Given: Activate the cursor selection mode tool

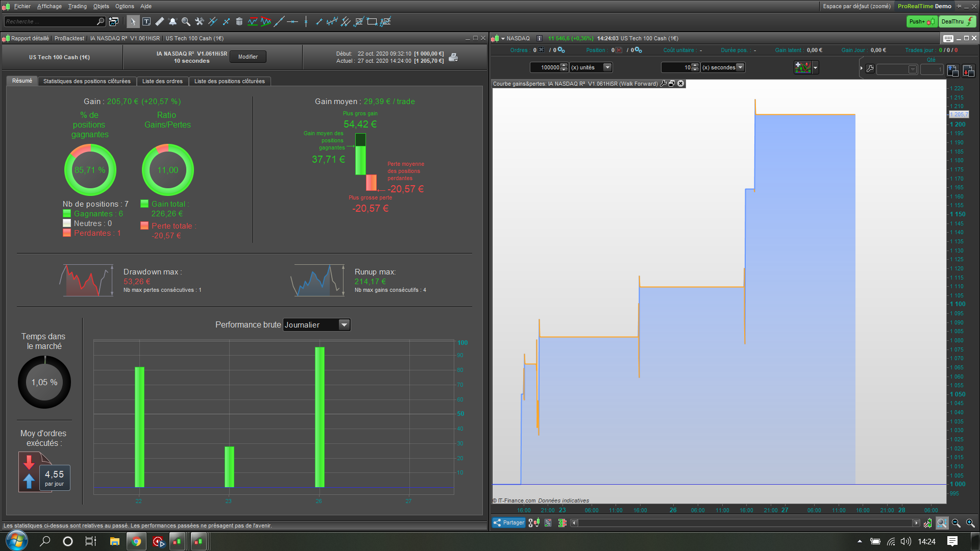Looking at the screenshot, I should point(133,21).
